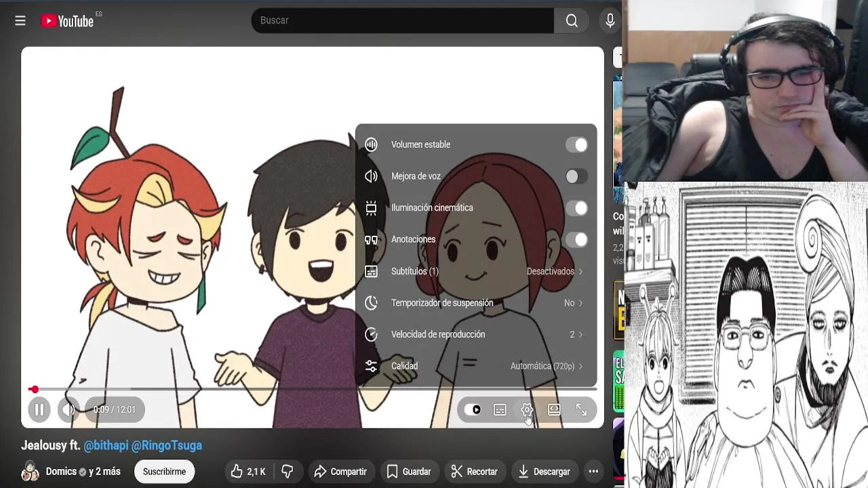868x488 pixels.
Task: Open the Domics channel name link
Action: [x=61, y=472]
